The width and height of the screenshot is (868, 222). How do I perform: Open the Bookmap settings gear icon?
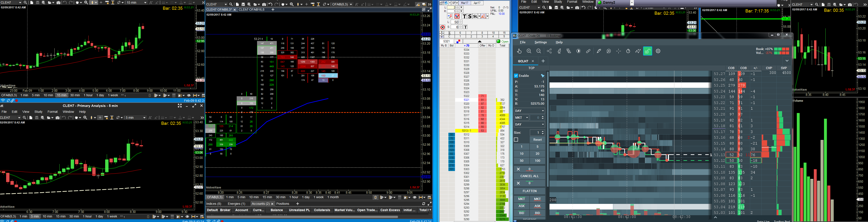tap(658, 51)
